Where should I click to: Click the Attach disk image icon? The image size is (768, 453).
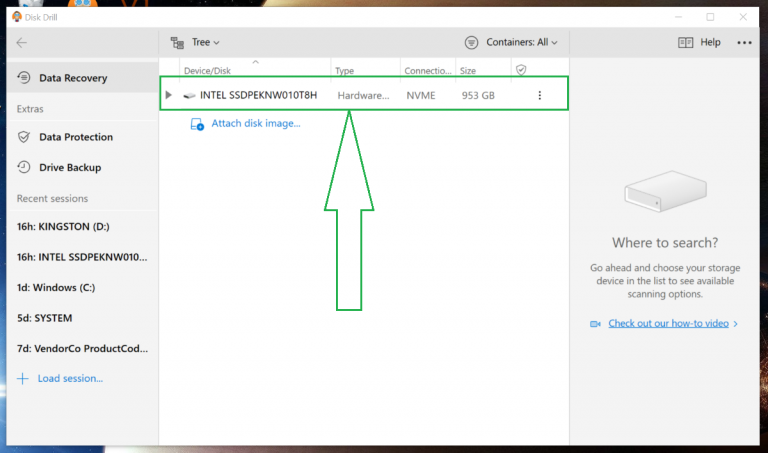[x=197, y=124]
